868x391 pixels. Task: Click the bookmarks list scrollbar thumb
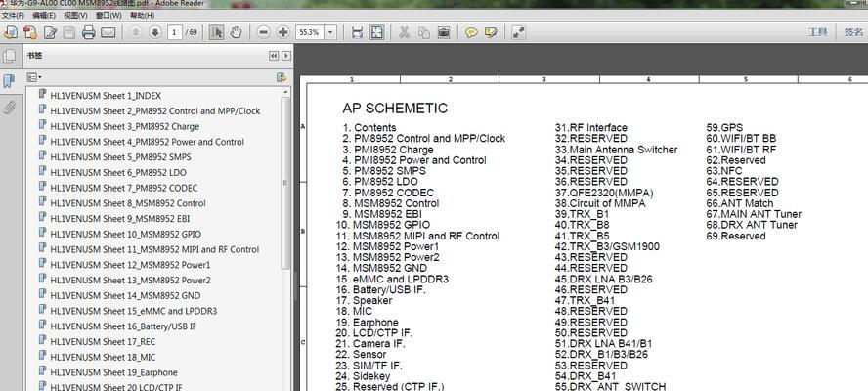point(285,184)
